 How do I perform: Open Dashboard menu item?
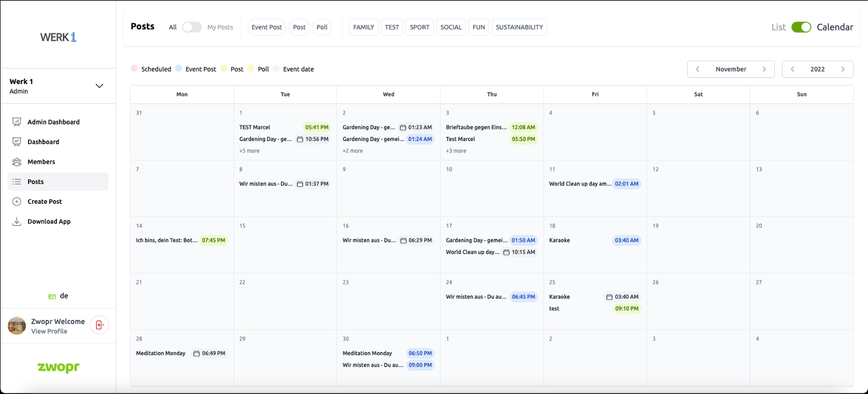58,142
